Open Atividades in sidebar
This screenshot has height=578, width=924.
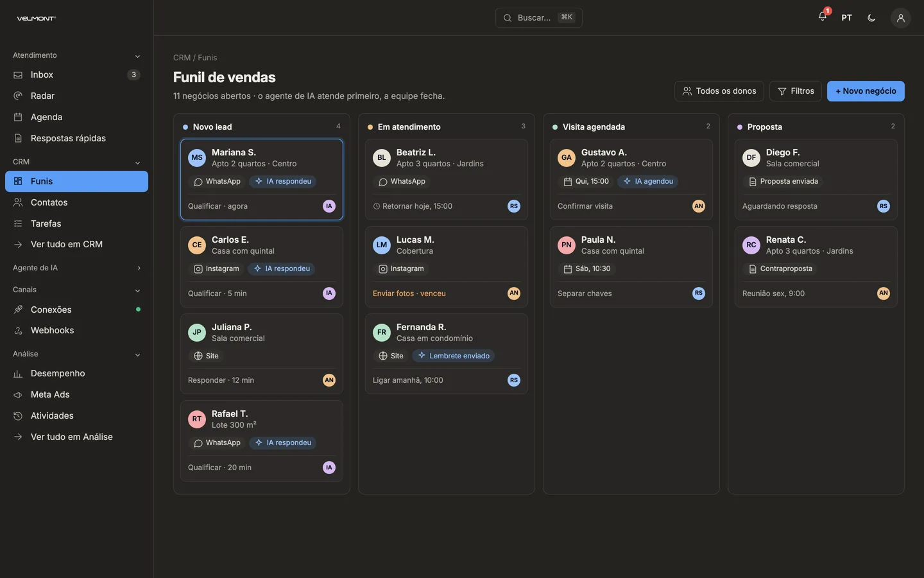pos(76,416)
